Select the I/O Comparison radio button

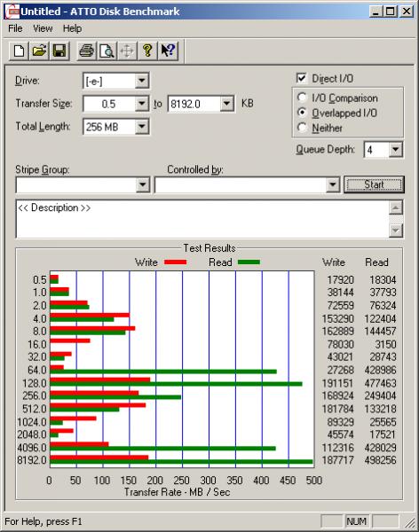302,98
